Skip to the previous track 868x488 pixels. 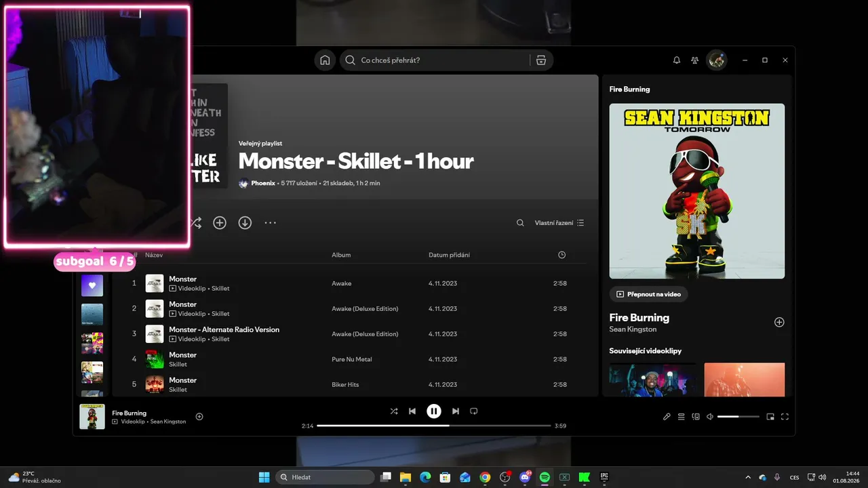point(412,411)
